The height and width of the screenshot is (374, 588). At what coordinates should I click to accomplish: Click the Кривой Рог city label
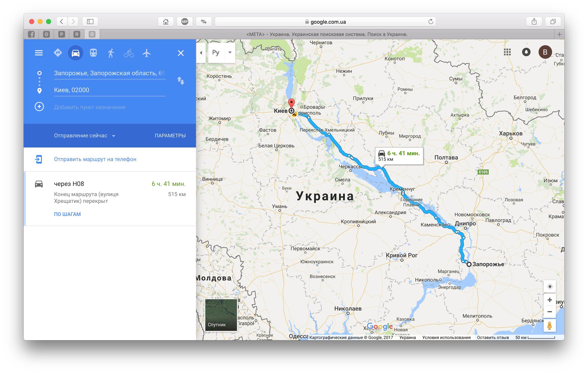[x=402, y=255]
